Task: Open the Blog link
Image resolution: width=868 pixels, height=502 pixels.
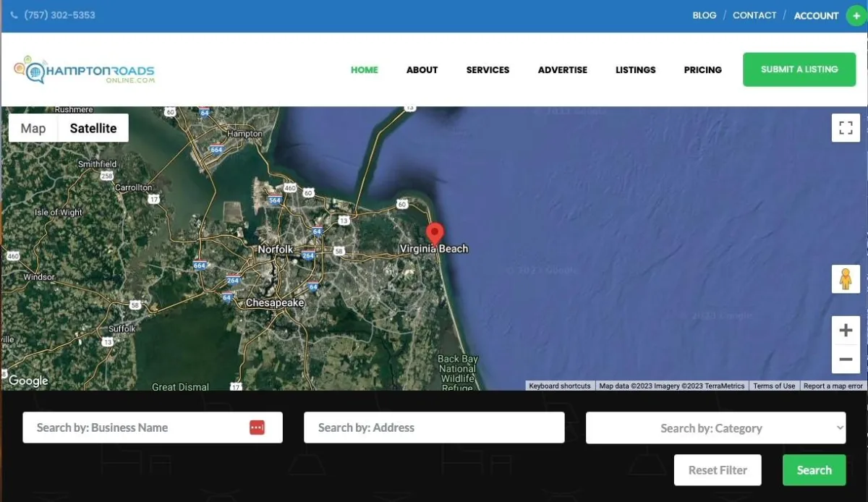Action: point(704,15)
